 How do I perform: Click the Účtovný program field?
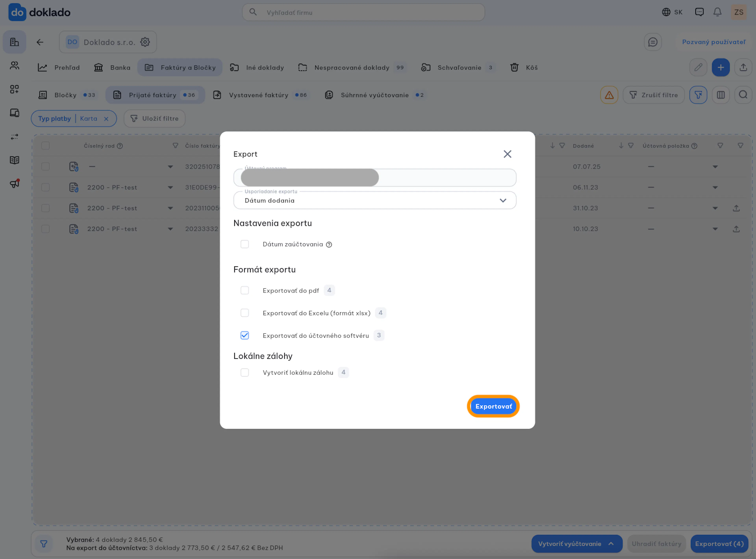coord(374,178)
